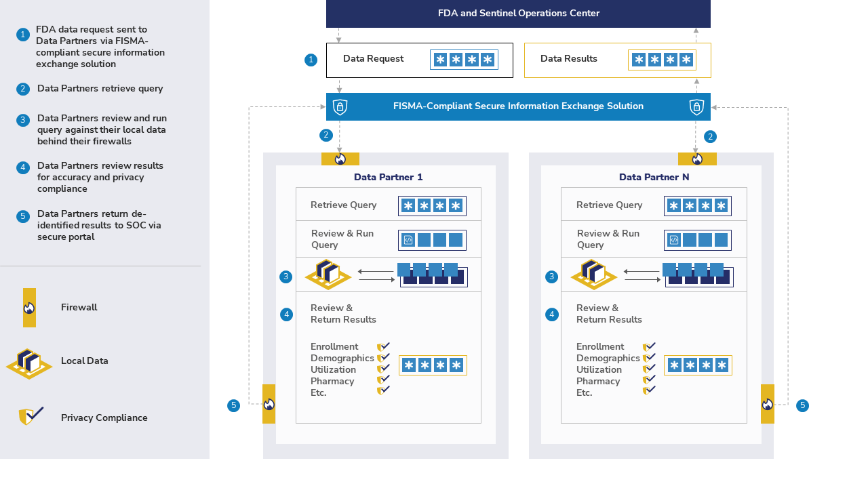This screenshot has height=488, width=868.
Task: Click the Data Request label
Action: (373, 59)
